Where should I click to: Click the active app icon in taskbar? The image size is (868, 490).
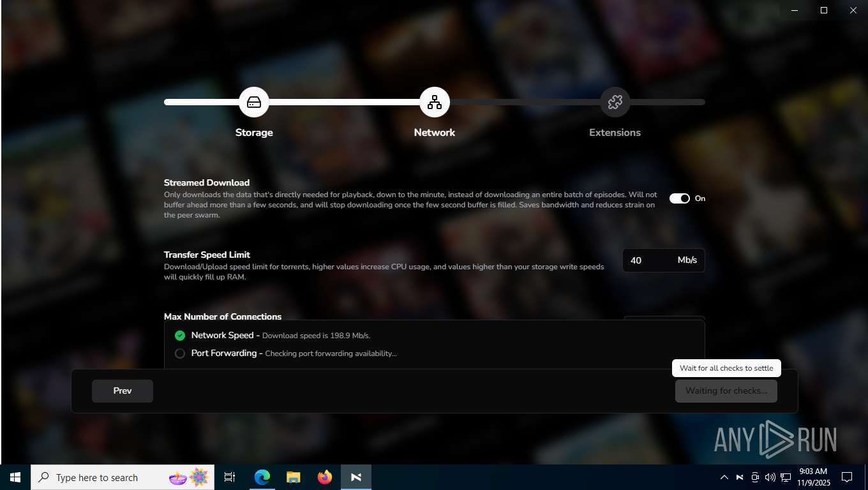point(356,477)
